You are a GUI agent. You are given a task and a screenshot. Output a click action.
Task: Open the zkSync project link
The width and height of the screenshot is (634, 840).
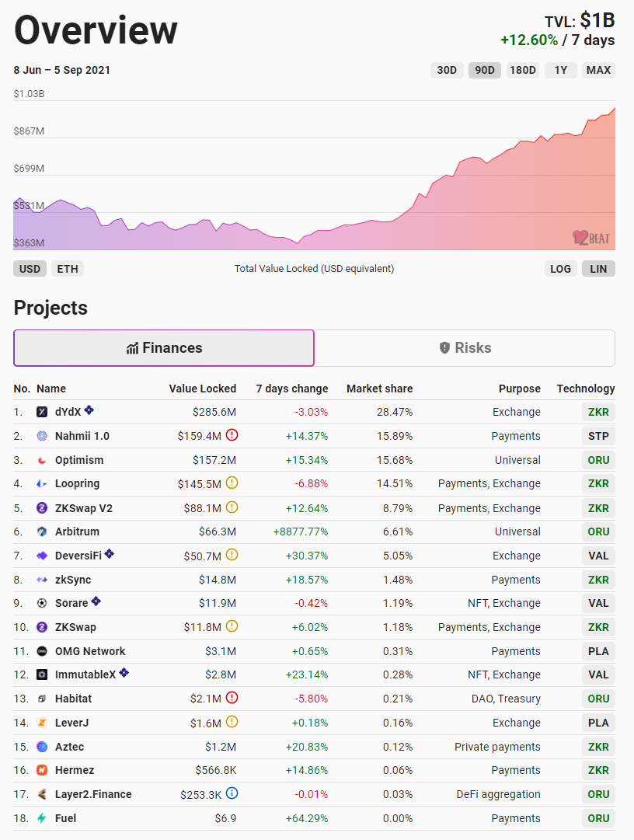point(72,580)
